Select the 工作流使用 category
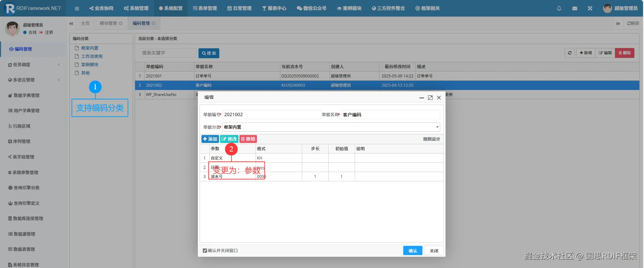Screen dimensions: 644x268 [91, 56]
